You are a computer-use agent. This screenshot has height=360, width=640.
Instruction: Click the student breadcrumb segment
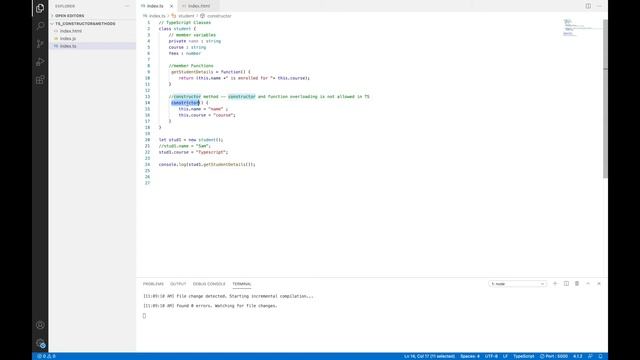(186, 16)
